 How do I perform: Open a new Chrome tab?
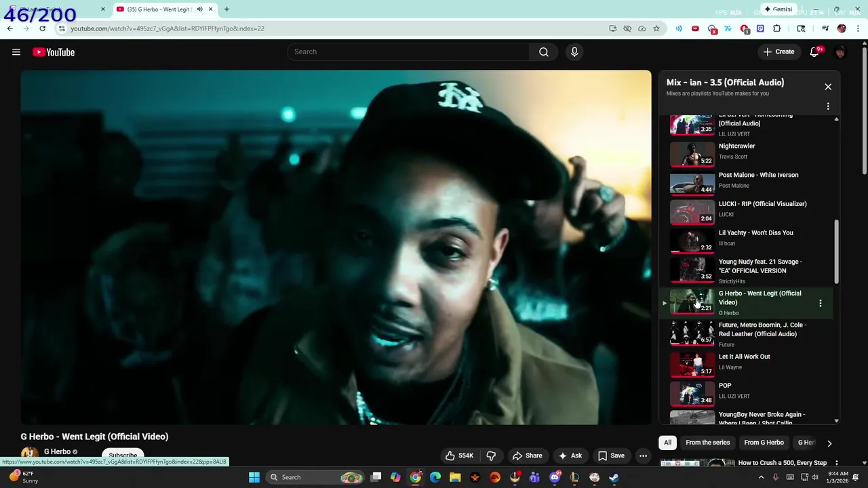click(x=226, y=9)
